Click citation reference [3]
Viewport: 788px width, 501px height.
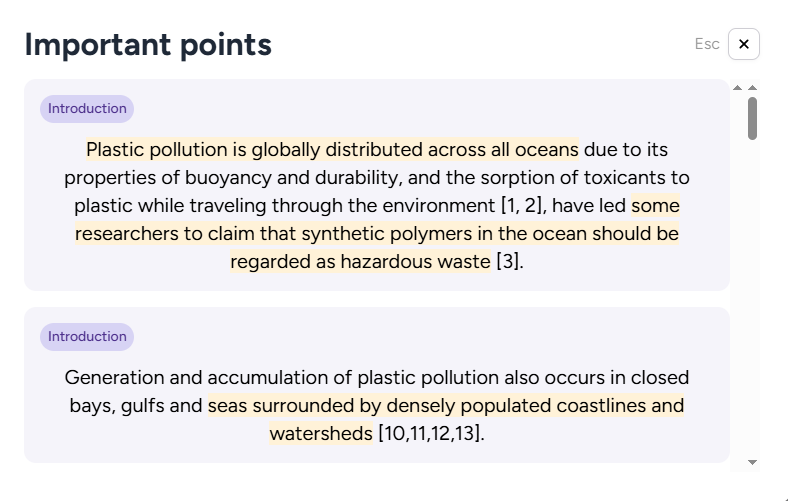pos(509,262)
